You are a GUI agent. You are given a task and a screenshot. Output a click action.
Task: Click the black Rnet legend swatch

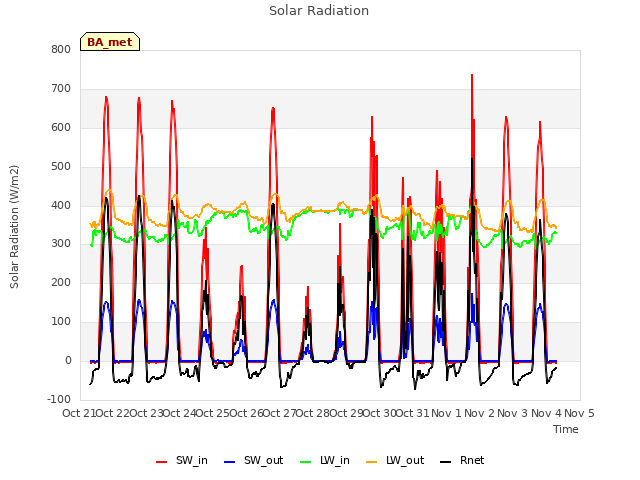pos(446,462)
